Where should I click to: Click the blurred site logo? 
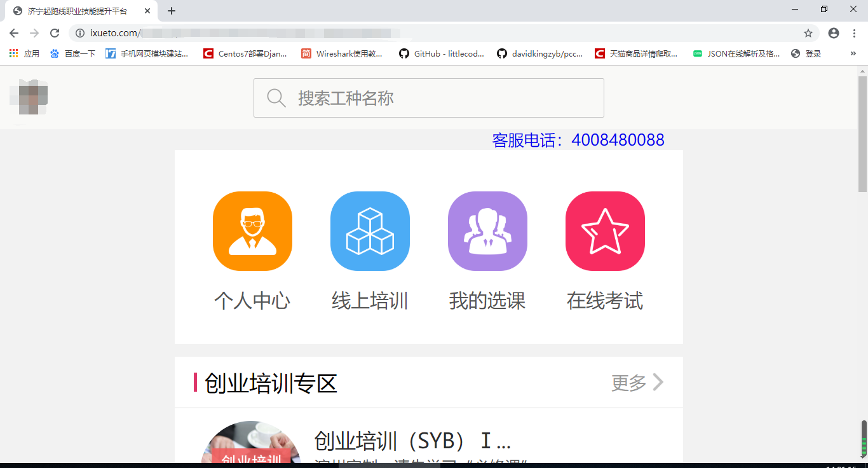[x=29, y=97]
